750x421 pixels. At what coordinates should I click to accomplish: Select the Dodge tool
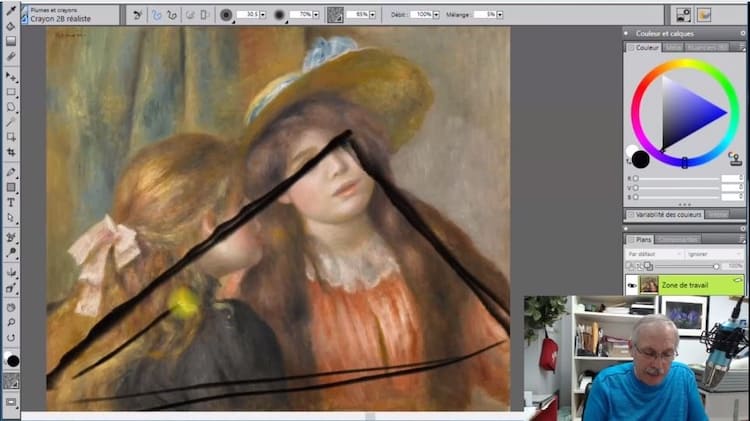tap(11, 252)
